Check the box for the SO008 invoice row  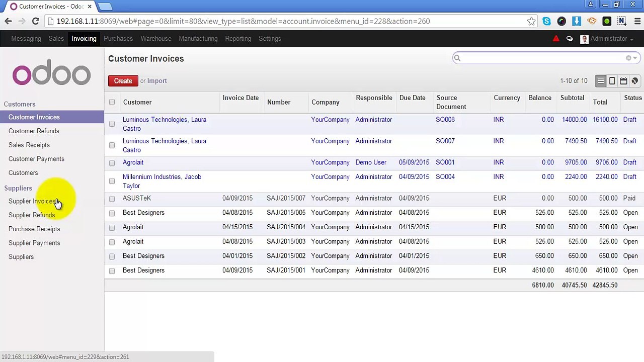click(112, 124)
